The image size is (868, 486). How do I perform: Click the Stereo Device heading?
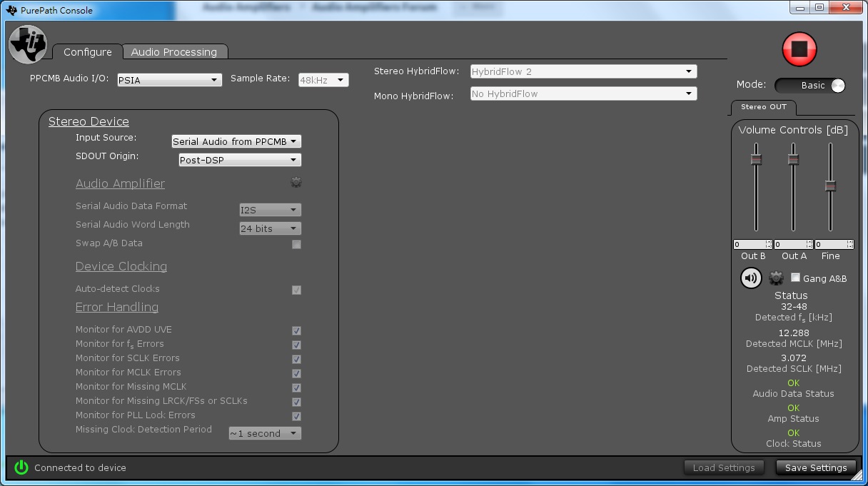pos(89,121)
